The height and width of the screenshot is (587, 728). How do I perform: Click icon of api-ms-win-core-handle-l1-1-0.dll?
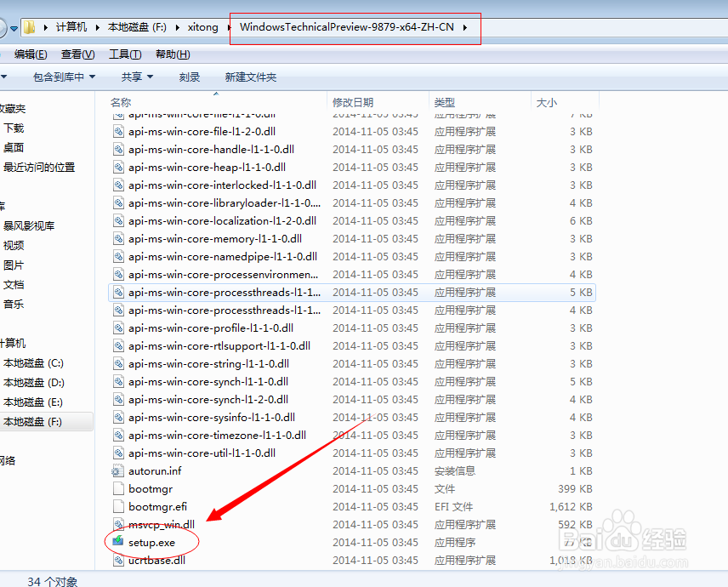[x=118, y=149]
